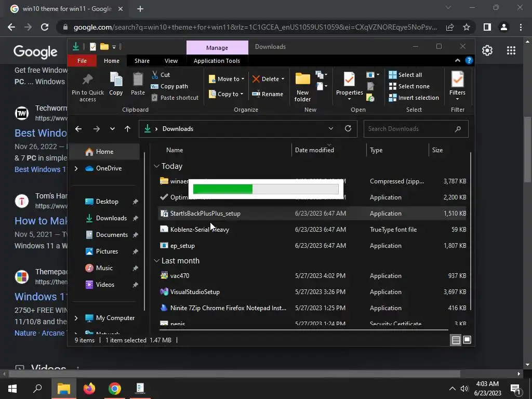
Task: Select the Manage contextual tab
Action: click(217, 48)
